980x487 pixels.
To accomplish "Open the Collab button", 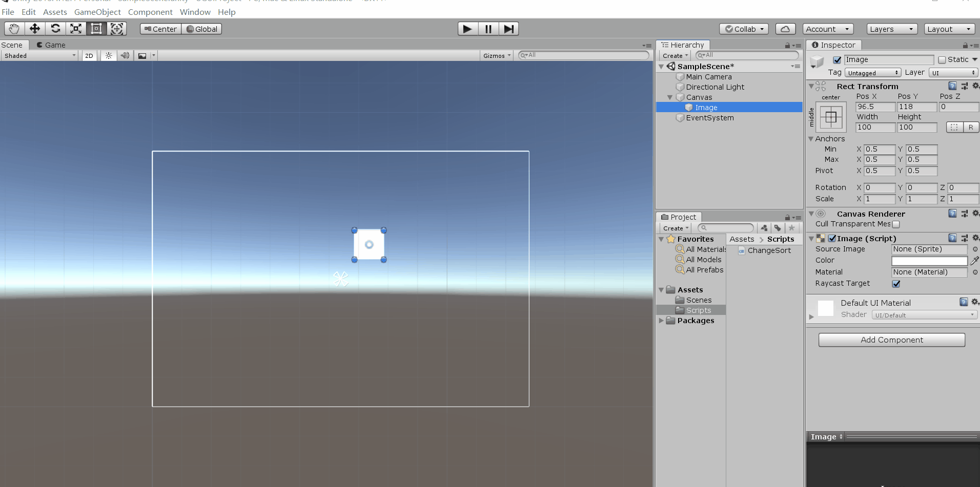I will click(x=744, y=29).
